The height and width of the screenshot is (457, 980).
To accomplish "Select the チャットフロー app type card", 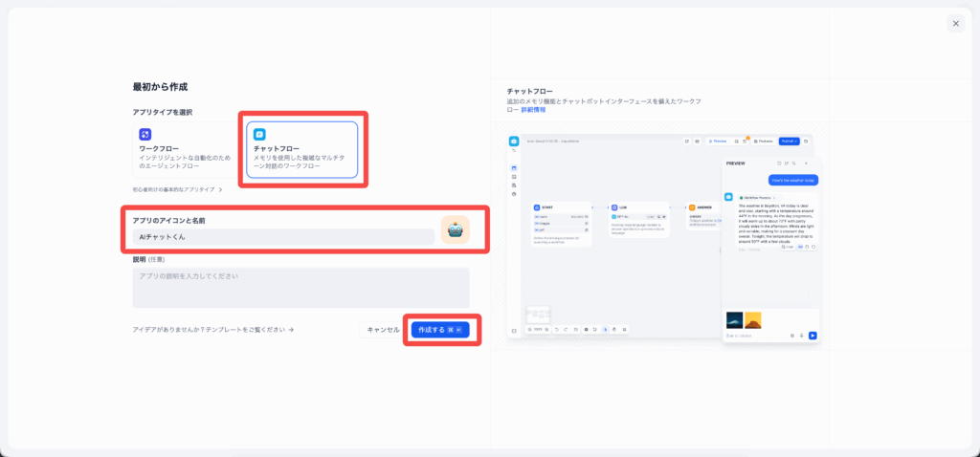I will tap(302, 149).
